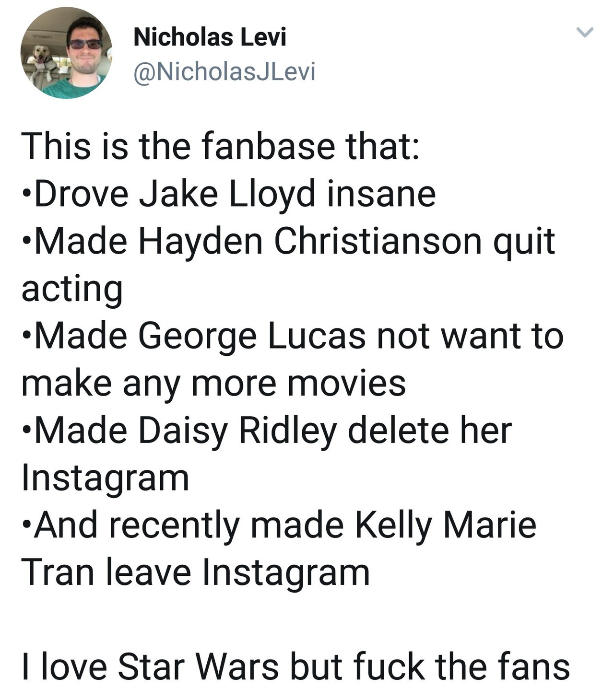This screenshot has width=614, height=700.
Task: Click the word 'acting' in tweet
Action: tap(72, 289)
